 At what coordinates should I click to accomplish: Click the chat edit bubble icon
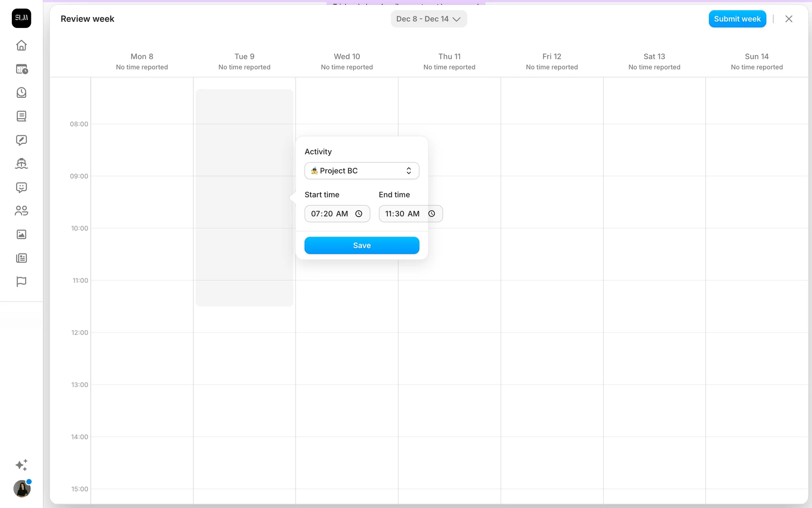21,140
